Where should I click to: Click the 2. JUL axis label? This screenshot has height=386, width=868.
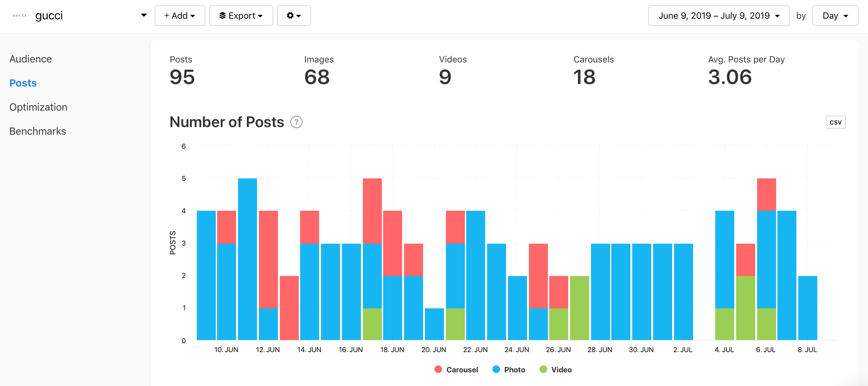[x=683, y=350]
